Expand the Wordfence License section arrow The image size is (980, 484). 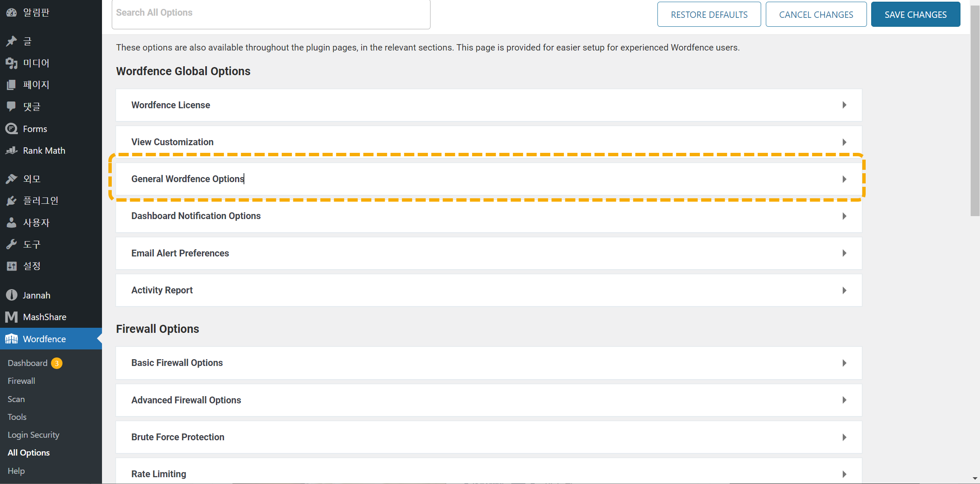click(x=844, y=105)
